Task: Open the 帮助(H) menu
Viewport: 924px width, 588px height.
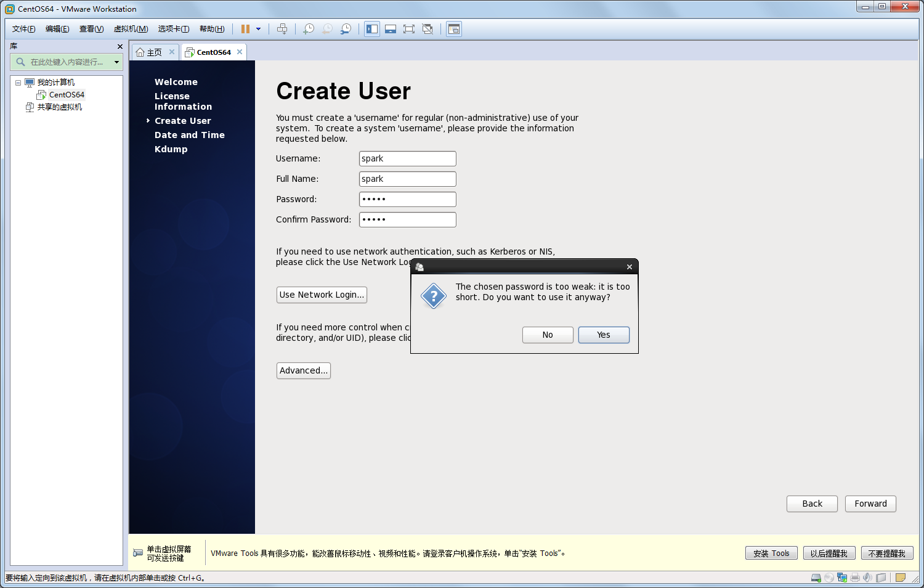Action: [x=212, y=29]
